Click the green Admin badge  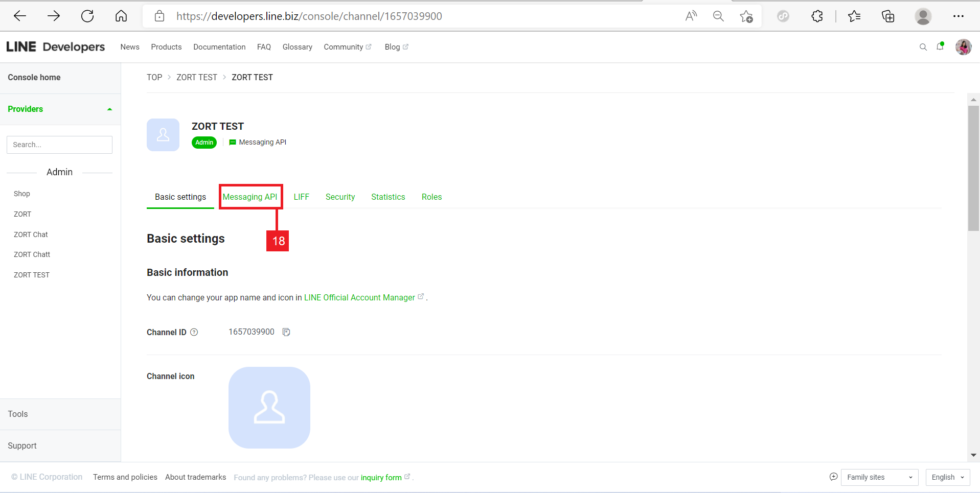point(204,143)
